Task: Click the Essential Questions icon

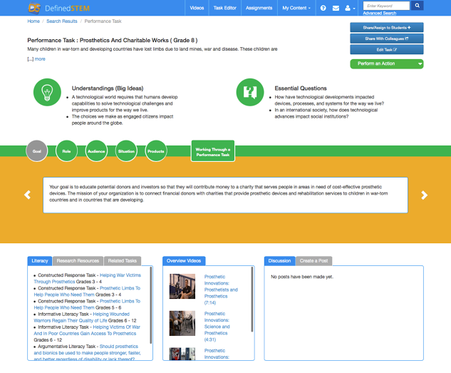Action: click(250, 92)
